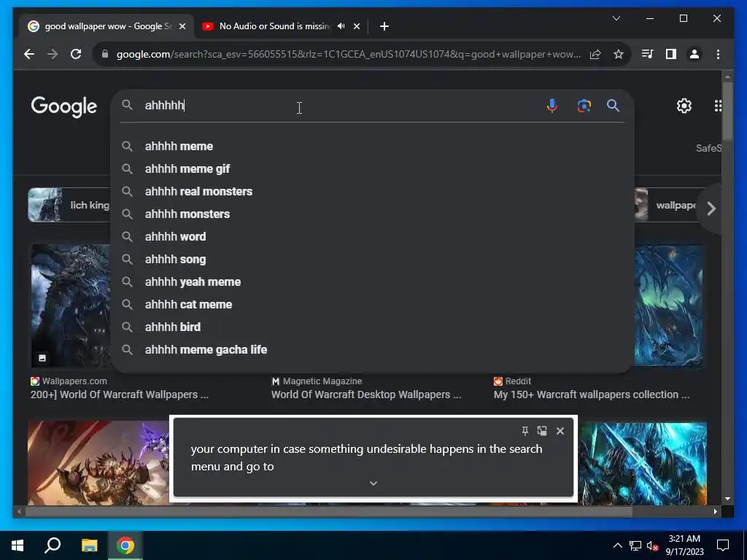Go to Google homepage via logo

click(64, 106)
